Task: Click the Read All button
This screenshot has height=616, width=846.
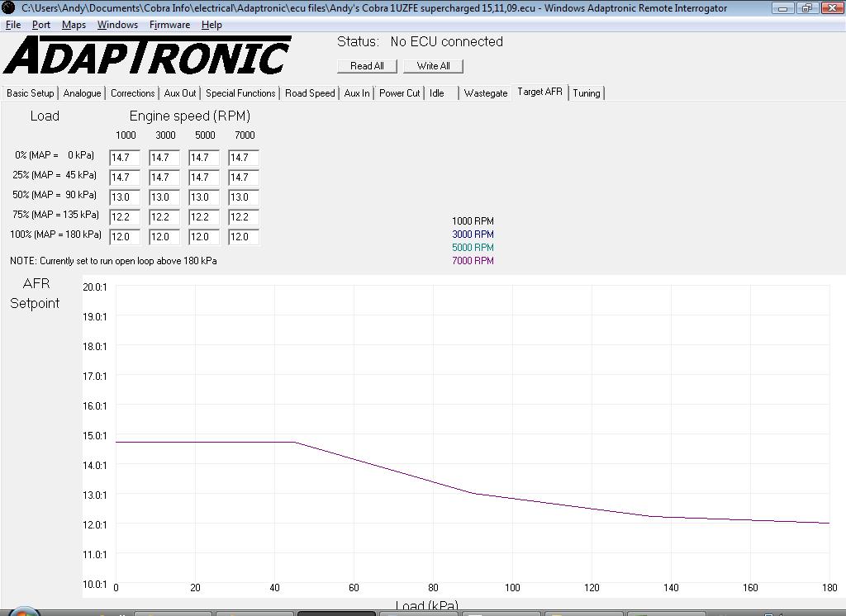Action: coord(367,66)
